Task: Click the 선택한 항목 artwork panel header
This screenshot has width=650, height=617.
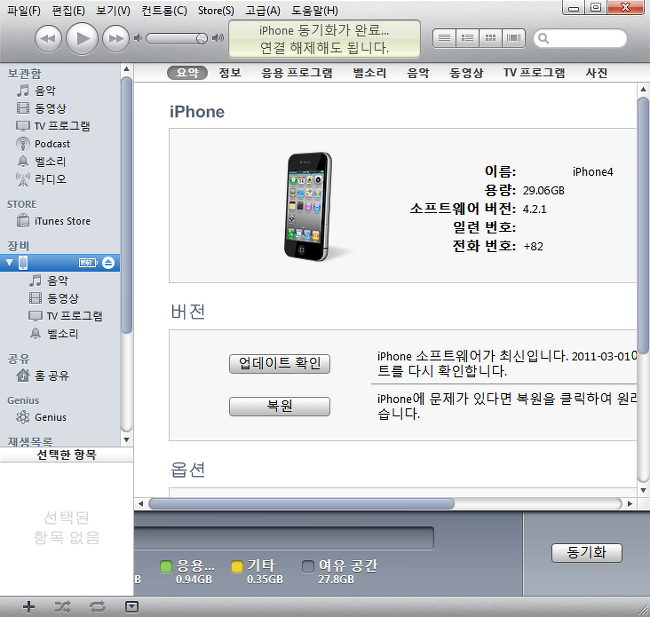Action: (66, 455)
